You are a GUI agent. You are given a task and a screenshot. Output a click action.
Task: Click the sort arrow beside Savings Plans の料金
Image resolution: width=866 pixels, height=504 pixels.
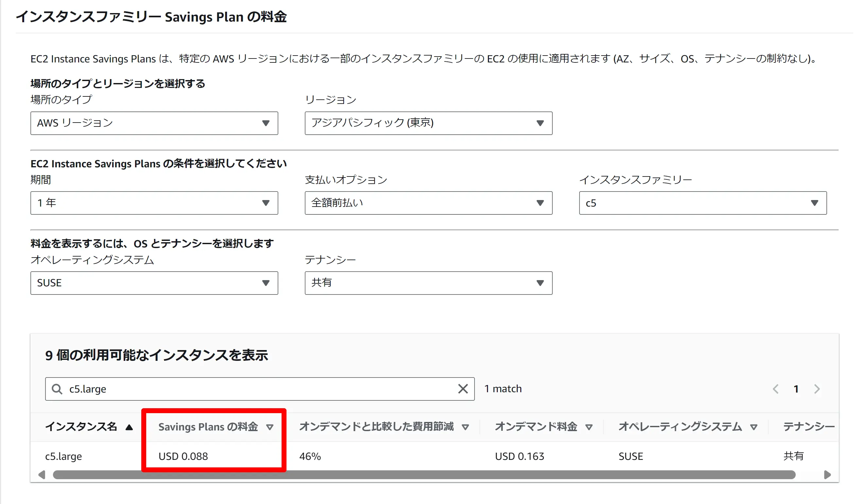[x=270, y=428]
